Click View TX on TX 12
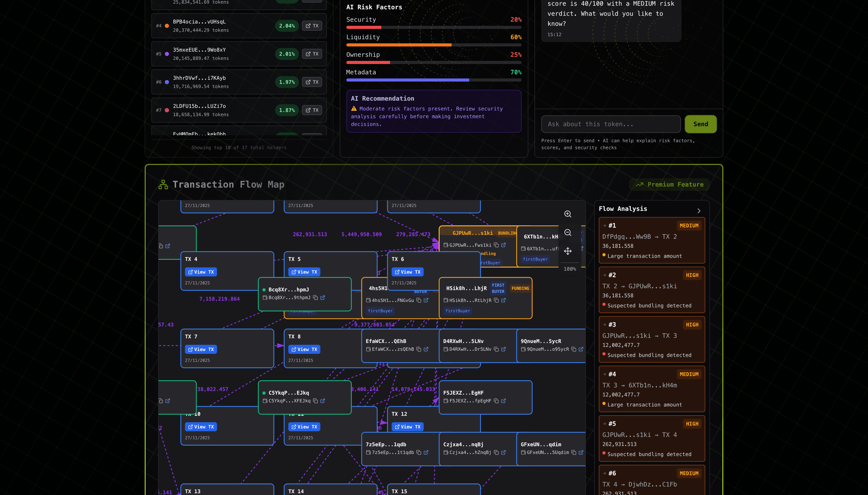 407,427
